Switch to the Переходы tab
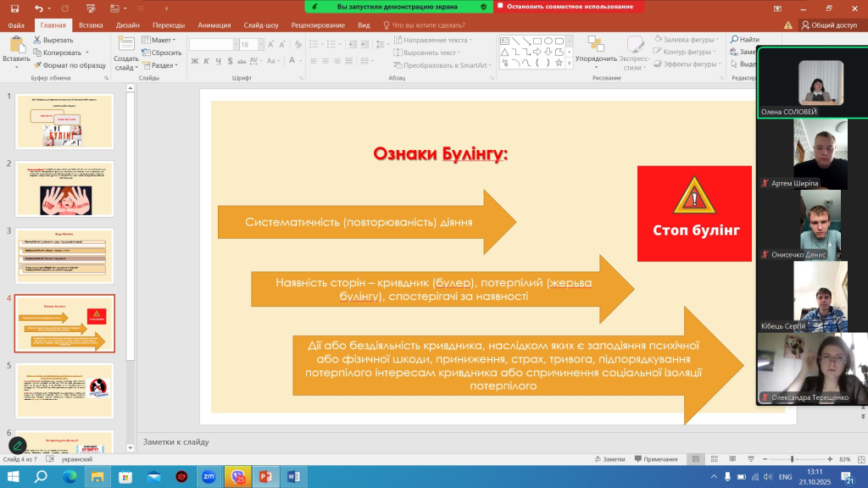Image resolution: width=868 pixels, height=488 pixels. coord(169,25)
